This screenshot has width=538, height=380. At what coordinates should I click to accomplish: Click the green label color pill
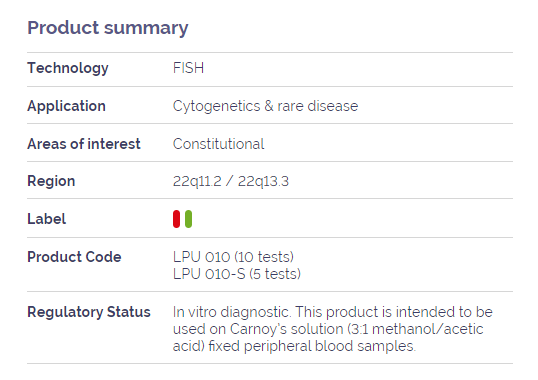pyautogui.click(x=188, y=219)
